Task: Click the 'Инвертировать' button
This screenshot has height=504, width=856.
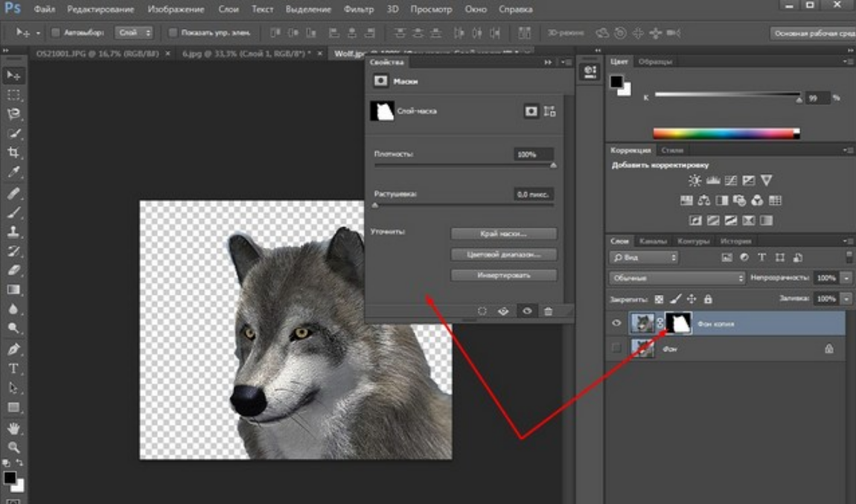Action: [x=504, y=275]
